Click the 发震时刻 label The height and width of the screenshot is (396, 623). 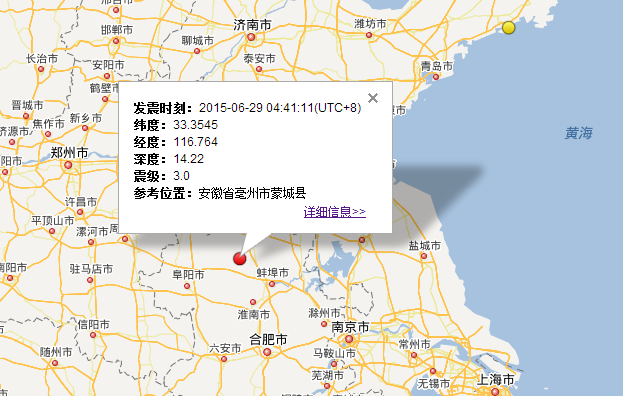click(x=163, y=108)
